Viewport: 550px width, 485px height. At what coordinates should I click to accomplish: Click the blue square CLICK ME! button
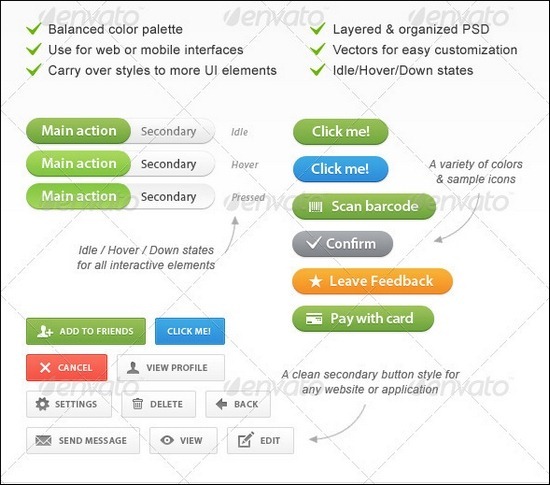click(190, 331)
